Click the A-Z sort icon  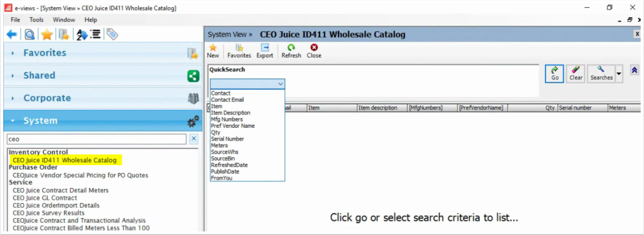coord(82,35)
